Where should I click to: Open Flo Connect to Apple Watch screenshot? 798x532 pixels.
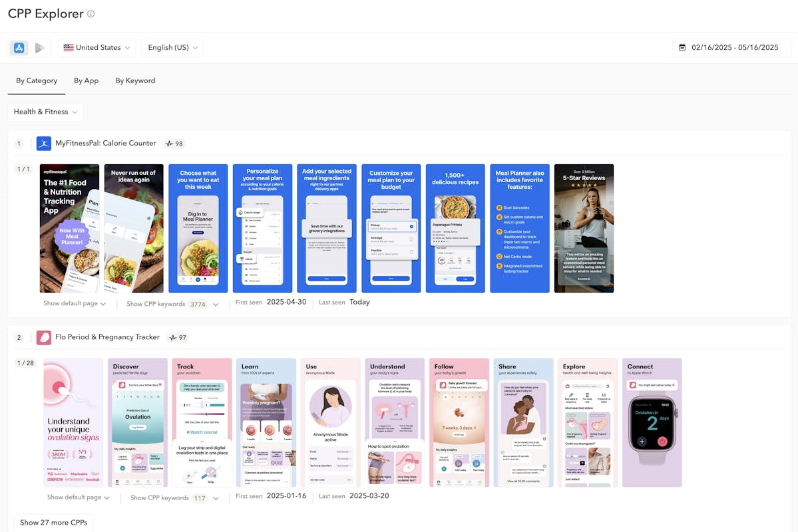[652, 422]
